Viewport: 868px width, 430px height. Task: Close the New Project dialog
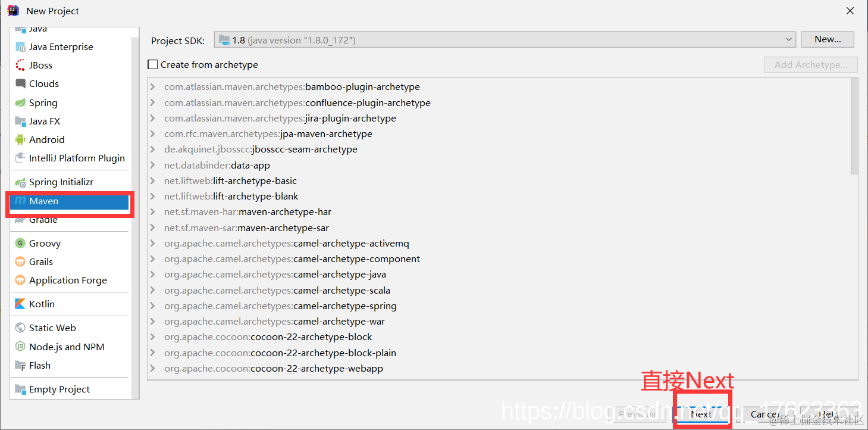coord(850,11)
